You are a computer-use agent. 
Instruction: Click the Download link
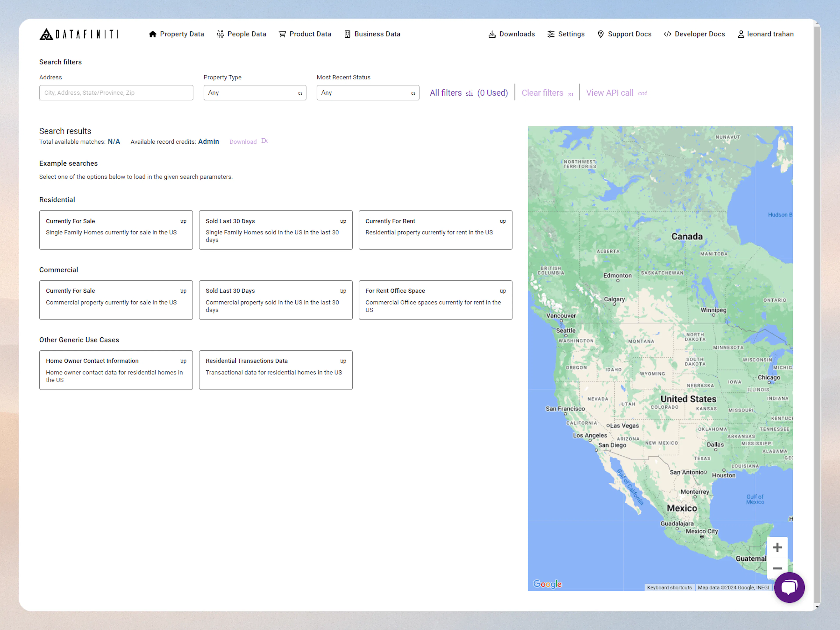pyautogui.click(x=243, y=141)
